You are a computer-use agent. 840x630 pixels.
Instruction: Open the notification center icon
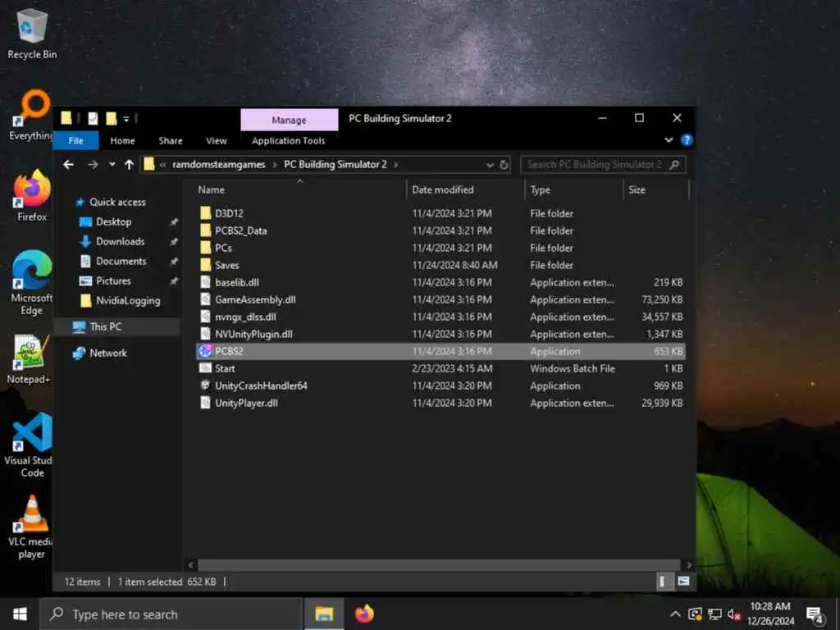(x=815, y=615)
